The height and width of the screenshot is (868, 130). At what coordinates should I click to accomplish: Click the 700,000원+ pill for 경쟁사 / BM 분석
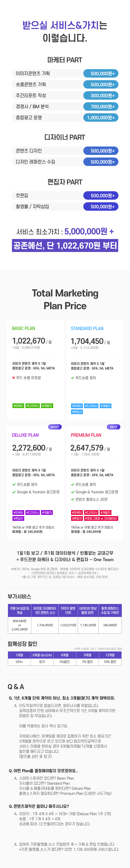click(101, 107)
